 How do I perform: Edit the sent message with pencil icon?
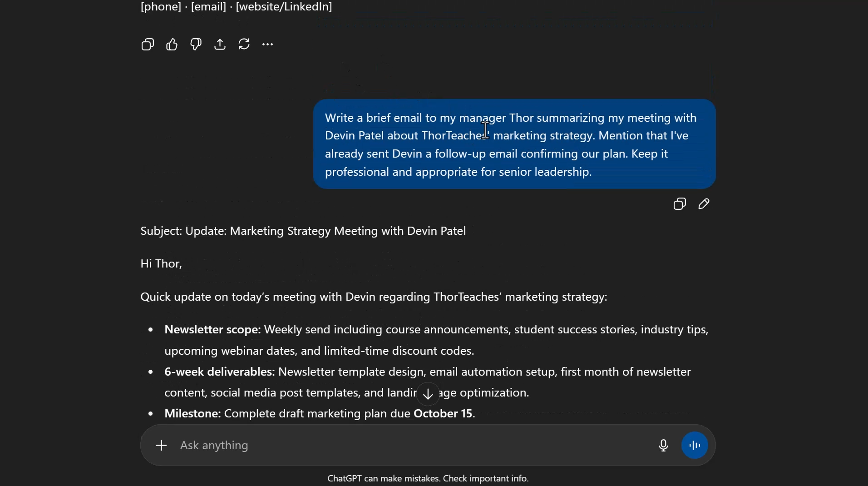coord(704,204)
